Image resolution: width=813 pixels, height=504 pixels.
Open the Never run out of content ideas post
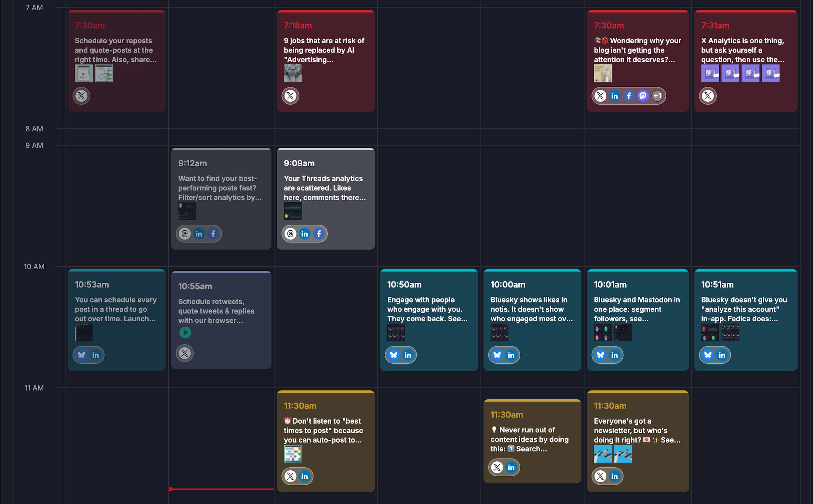coord(532,439)
